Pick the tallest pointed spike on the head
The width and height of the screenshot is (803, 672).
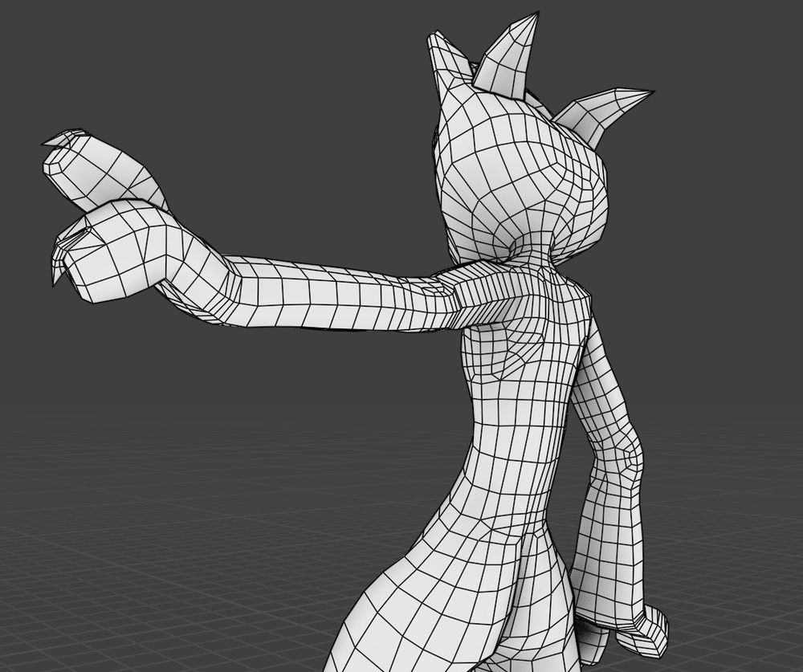pos(510,54)
